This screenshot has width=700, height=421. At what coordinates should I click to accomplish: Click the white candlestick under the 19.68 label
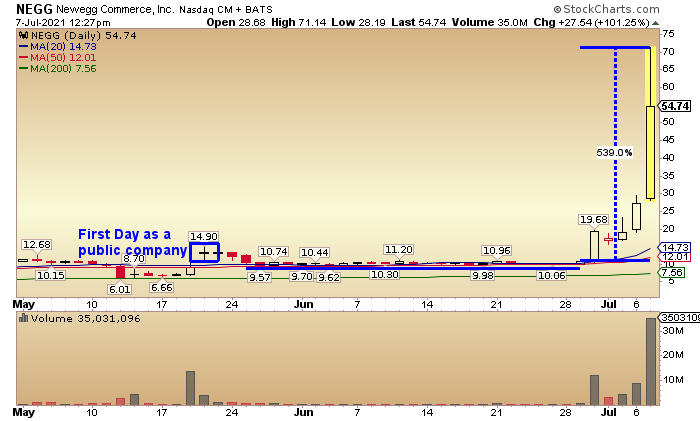(594, 246)
